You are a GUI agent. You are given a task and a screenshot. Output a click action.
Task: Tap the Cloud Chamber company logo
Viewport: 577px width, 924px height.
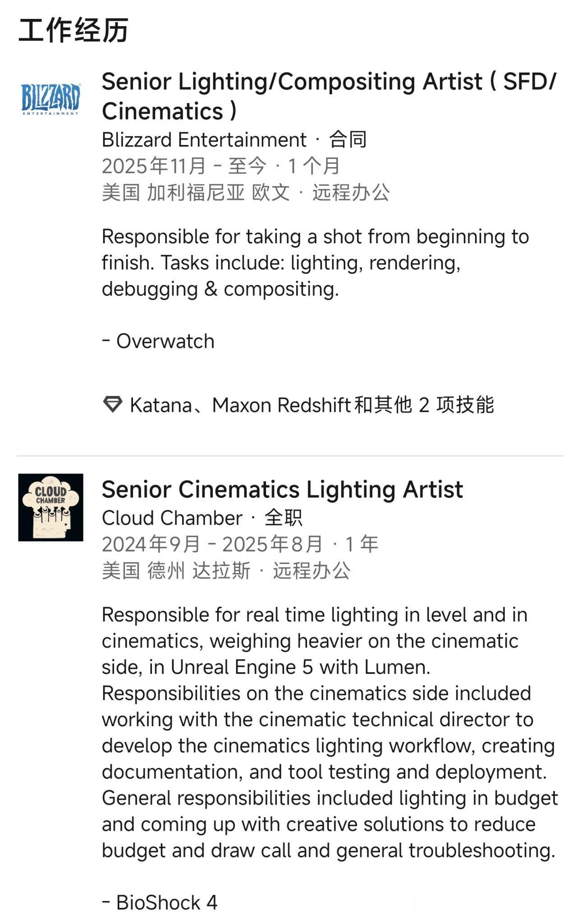pyautogui.click(x=50, y=507)
